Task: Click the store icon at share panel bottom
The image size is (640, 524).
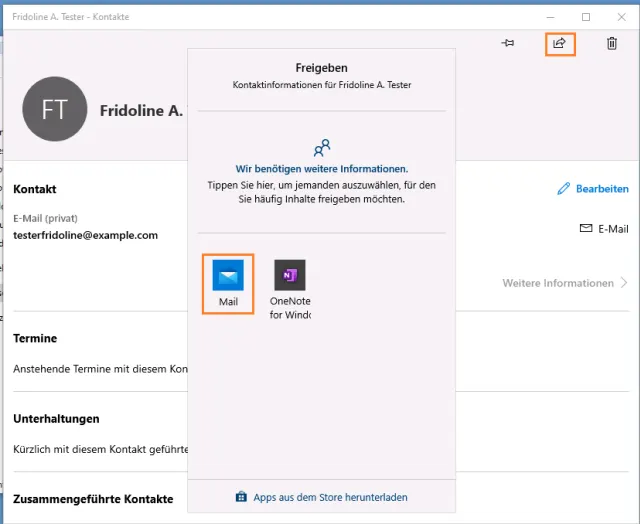Action: pyautogui.click(x=241, y=497)
